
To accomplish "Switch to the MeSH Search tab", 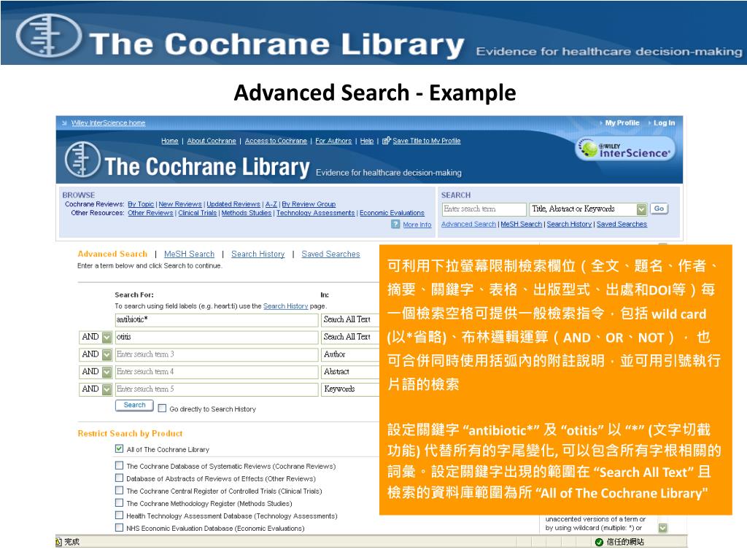I will click(189, 254).
